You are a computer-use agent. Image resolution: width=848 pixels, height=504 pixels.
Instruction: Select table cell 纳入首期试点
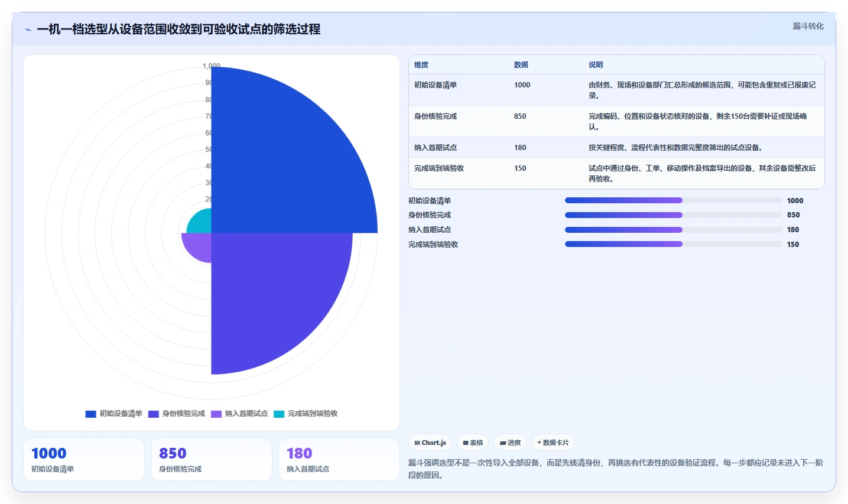click(x=436, y=148)
